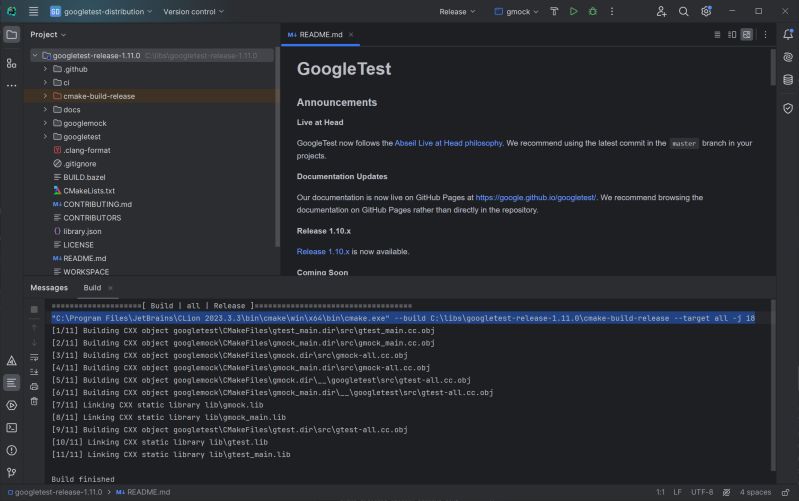The width and height of the screenshot is (799, 501).
Task: Open gmock run configuration dropdown
Action: 516,11
